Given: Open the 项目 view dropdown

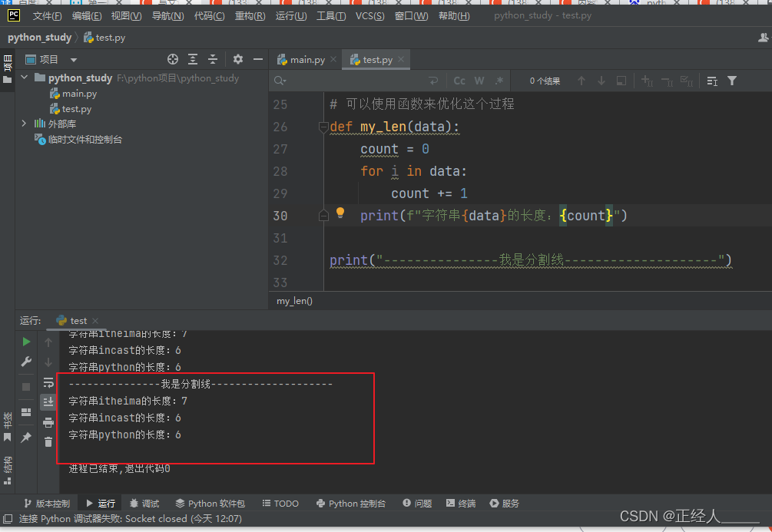Looking at the screenshot, I should 73,59.
